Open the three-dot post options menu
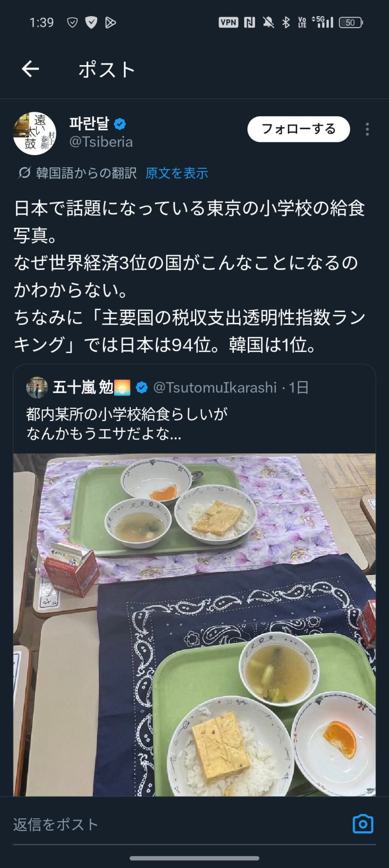389x868 pixels. point(367,129)
